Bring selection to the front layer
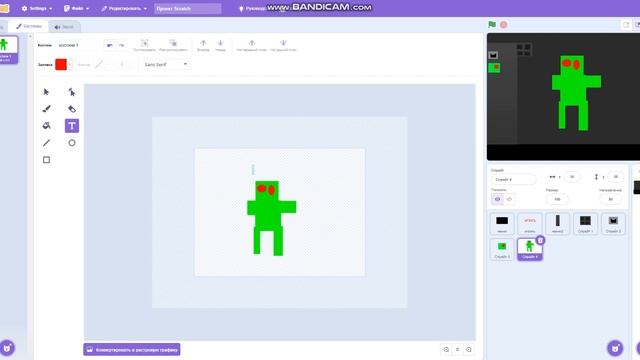640x360 pixels. [252, 45]
